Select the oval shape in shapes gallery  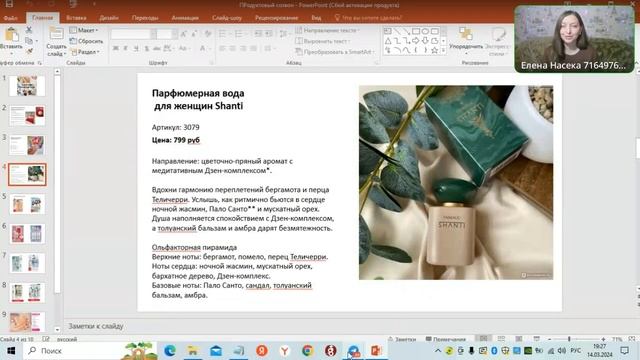click(425, 31)
